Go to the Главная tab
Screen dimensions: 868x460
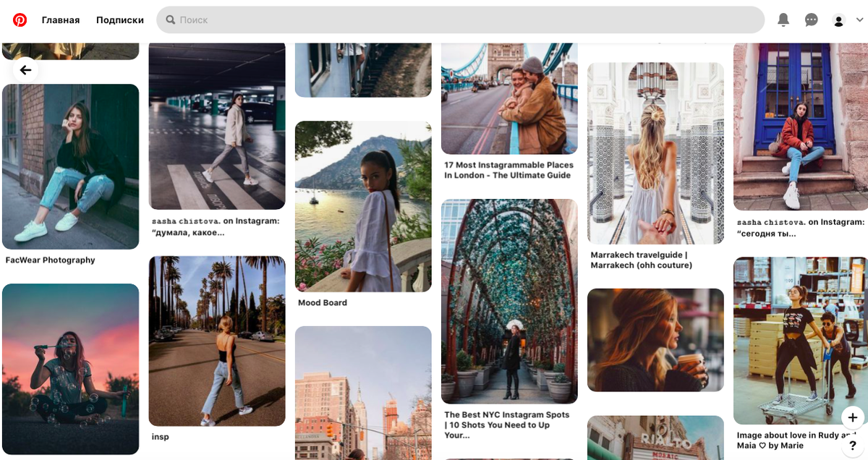[61, 20]
